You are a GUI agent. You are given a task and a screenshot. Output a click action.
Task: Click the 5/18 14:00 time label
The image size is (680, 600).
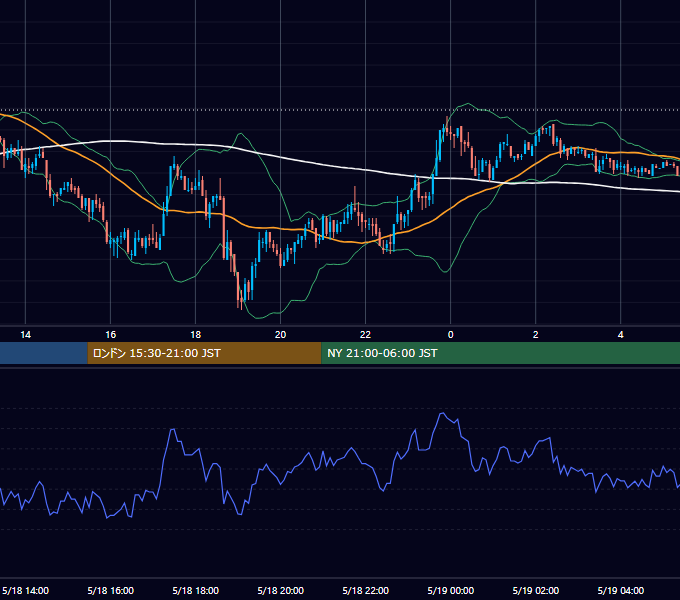pos(26,590)
